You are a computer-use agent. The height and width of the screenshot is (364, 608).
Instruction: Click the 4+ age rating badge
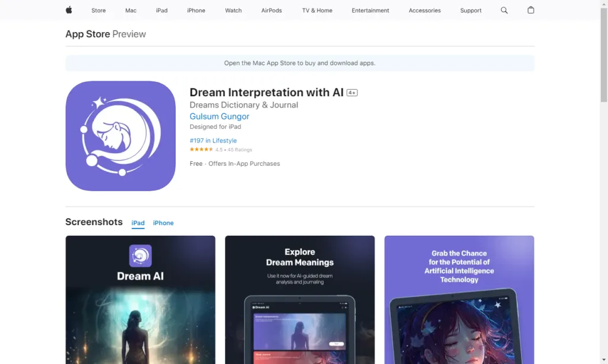coord(352,93)
